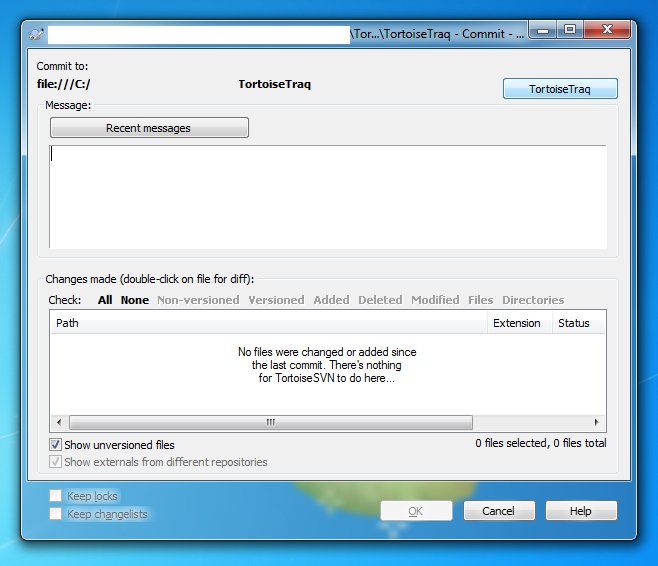
Task: Click the OK button
Action: pos(416,511)
